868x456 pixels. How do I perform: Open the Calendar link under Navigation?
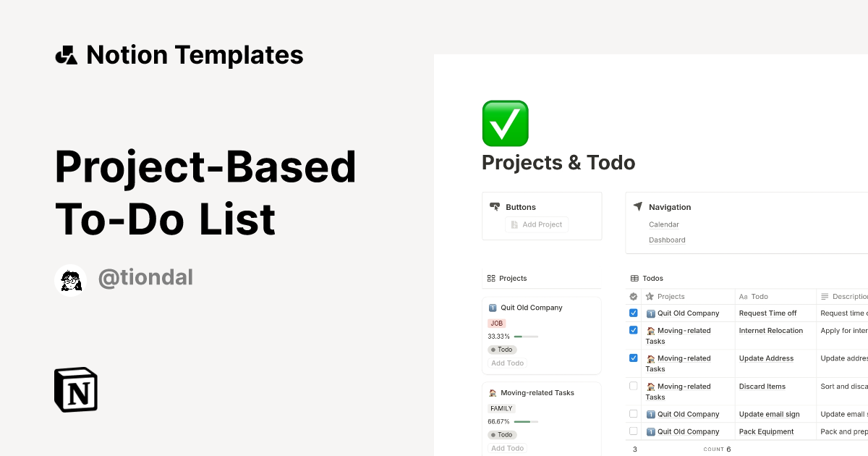(663, 224)
